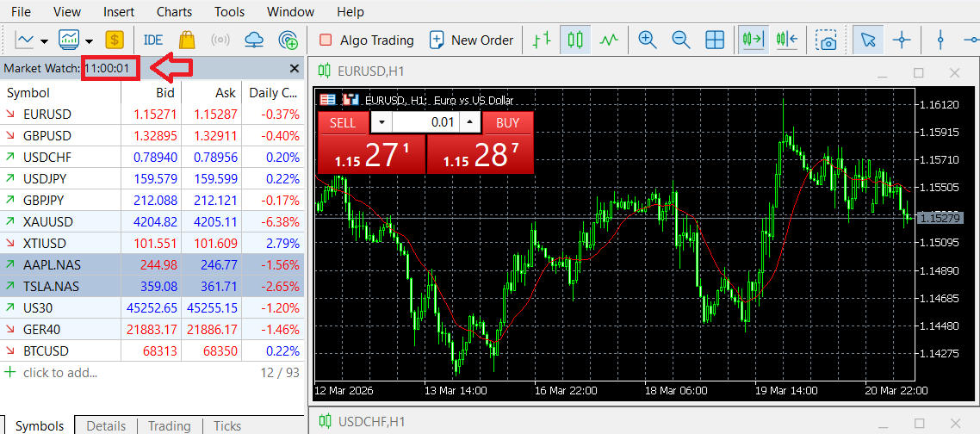Screen dimensions: 980x434
Task: Select the candlesticks chart mode
Action: point(575,40)
